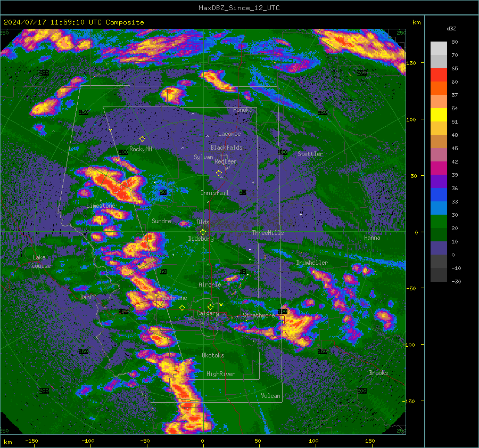Screen dimensions: 479x448
Task: Click the asterisk marker above Limestone
Action: [101, 201]
